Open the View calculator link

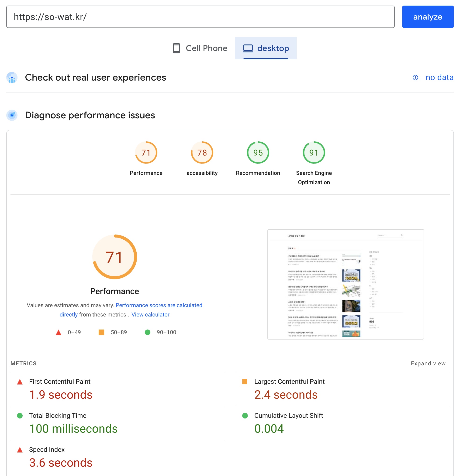pos(150,314)
